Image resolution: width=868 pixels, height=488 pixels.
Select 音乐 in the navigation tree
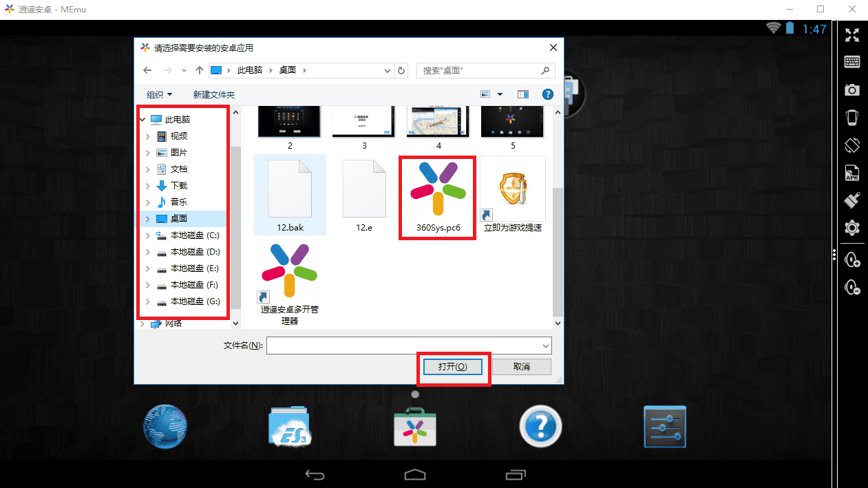coord(178,202)
